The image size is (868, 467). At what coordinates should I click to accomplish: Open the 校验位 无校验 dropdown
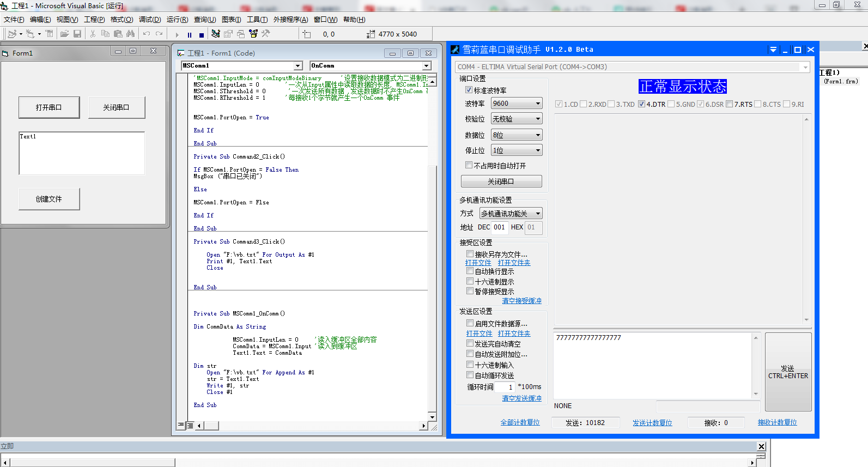point(517,119)
